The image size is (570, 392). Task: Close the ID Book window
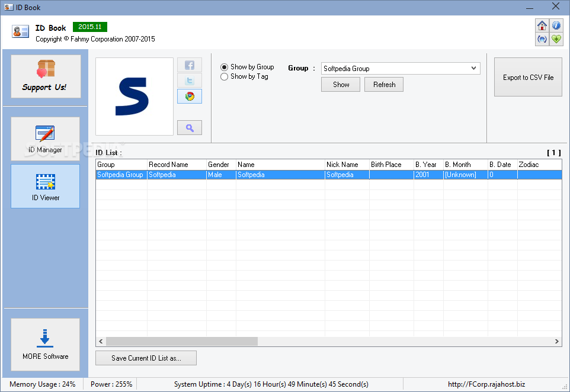coord(556,6)
